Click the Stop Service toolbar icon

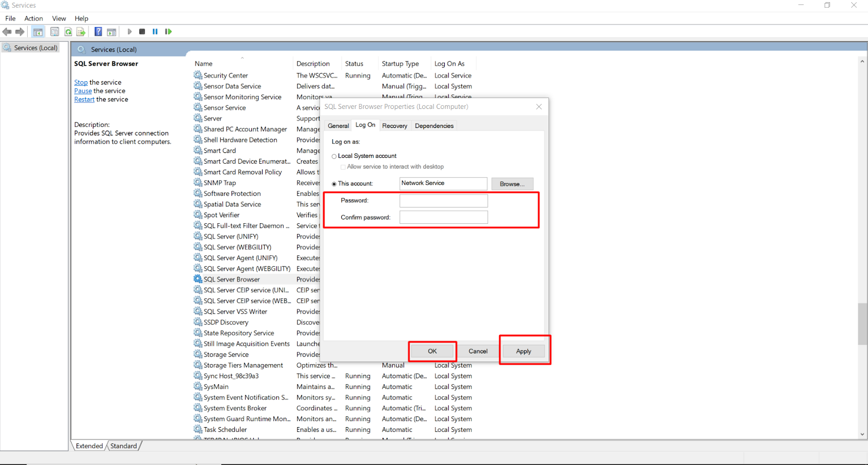click(142, 31)
